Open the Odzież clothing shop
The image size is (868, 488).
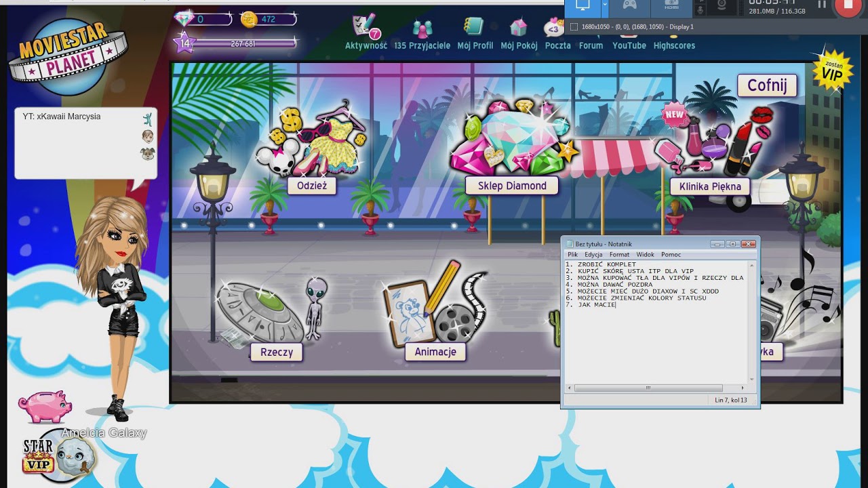pos(312,186)
